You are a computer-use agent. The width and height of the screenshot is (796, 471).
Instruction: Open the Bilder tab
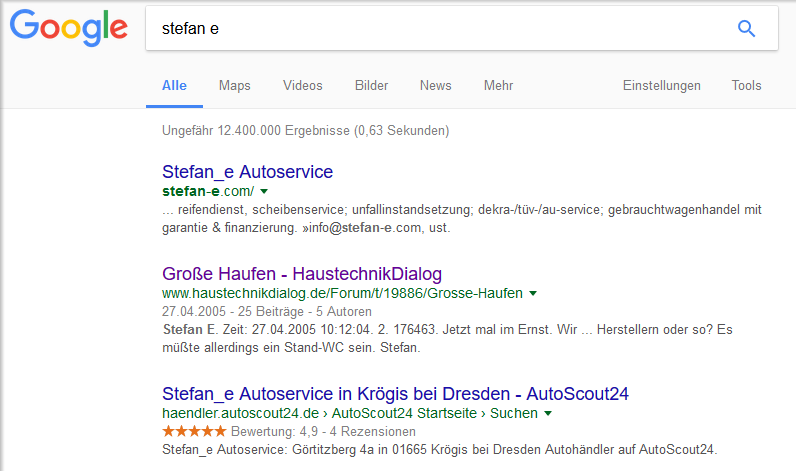(x=371, y=85)
